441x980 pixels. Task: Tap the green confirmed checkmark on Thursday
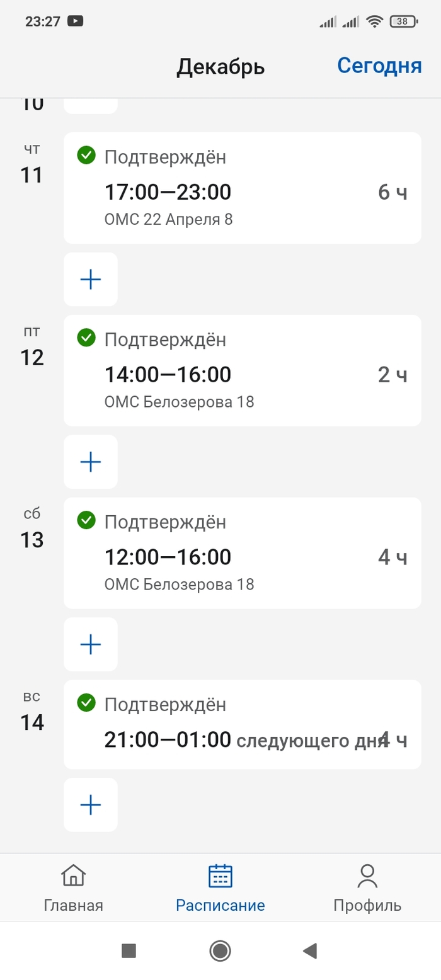click(86, 155)
